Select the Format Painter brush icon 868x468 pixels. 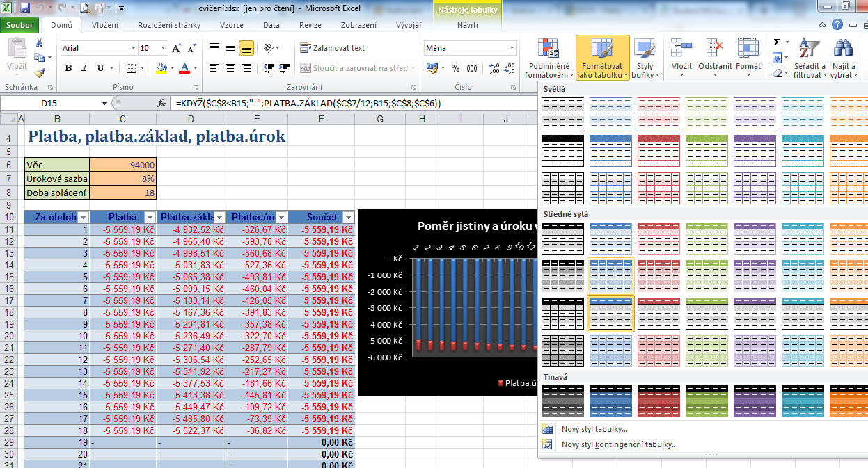click(x=39, y=72)
